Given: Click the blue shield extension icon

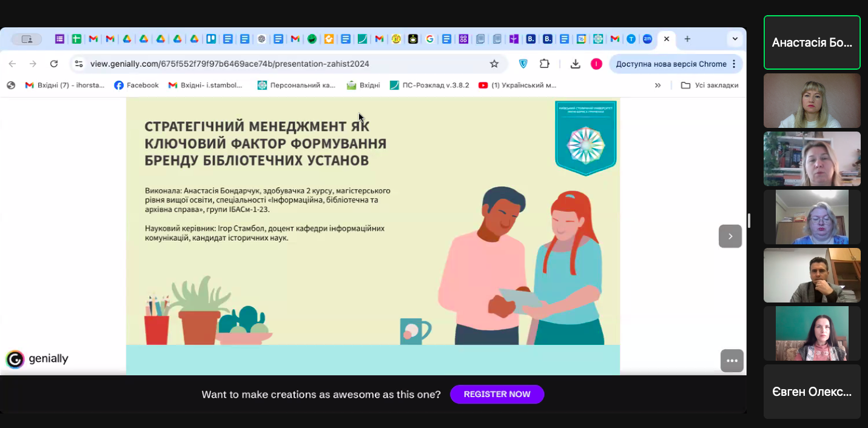Looking at the screenshot, I should pos(523,64).
